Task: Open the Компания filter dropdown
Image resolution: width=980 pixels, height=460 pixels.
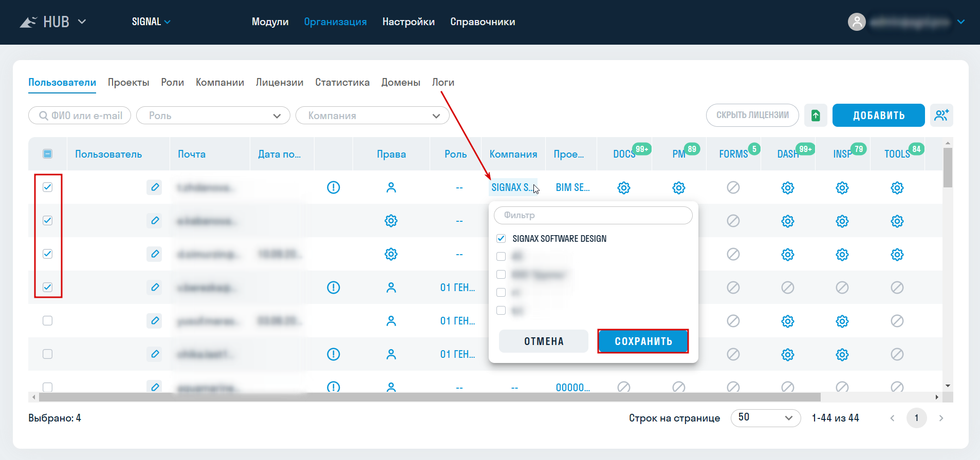Action: pos(373,116)
